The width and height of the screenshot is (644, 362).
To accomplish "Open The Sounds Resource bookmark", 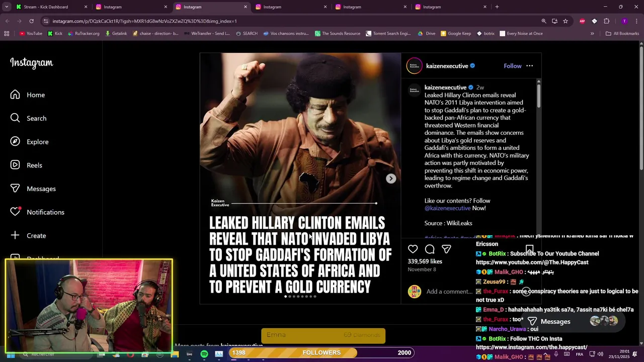I will point(337,34).
